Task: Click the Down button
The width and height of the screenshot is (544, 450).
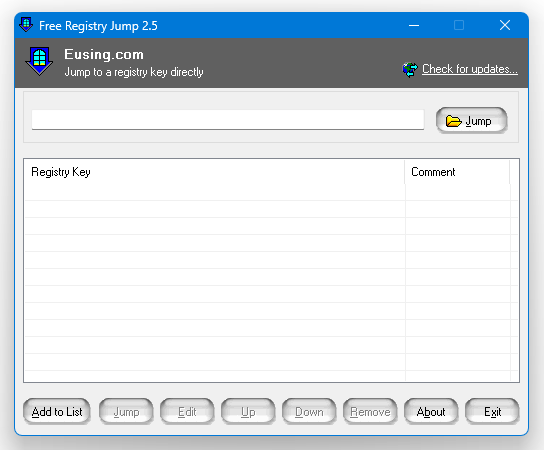Action: (x=309, y=411)
